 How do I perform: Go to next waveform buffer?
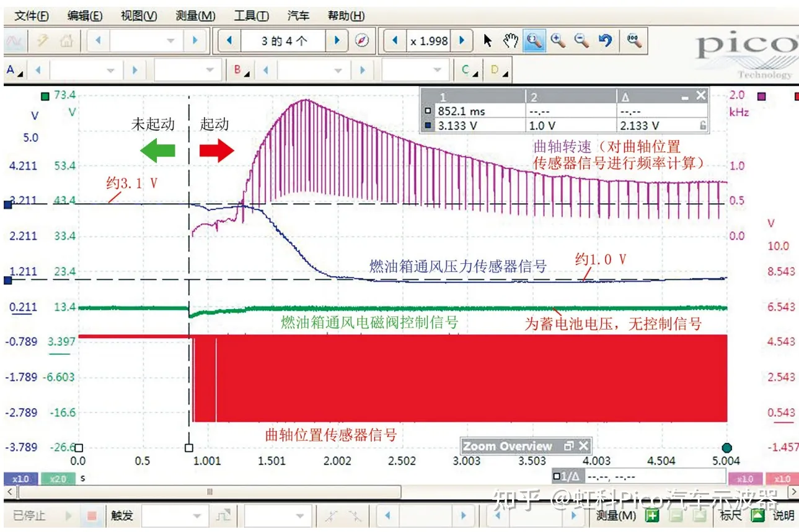pyautogui.click(x=337, y=41)
